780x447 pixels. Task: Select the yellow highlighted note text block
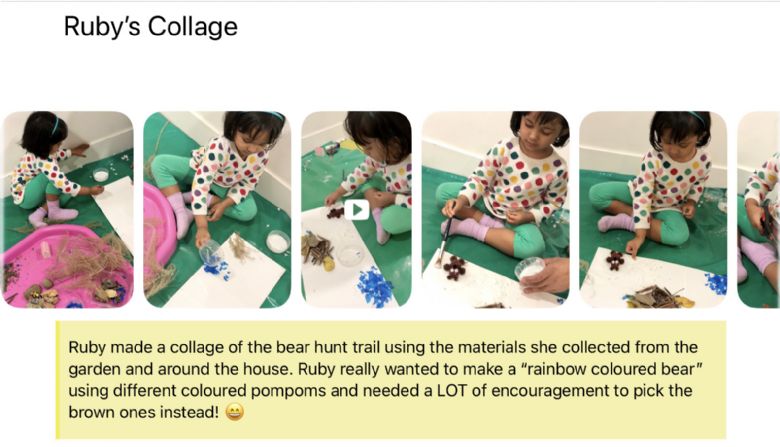pos(391,380)
